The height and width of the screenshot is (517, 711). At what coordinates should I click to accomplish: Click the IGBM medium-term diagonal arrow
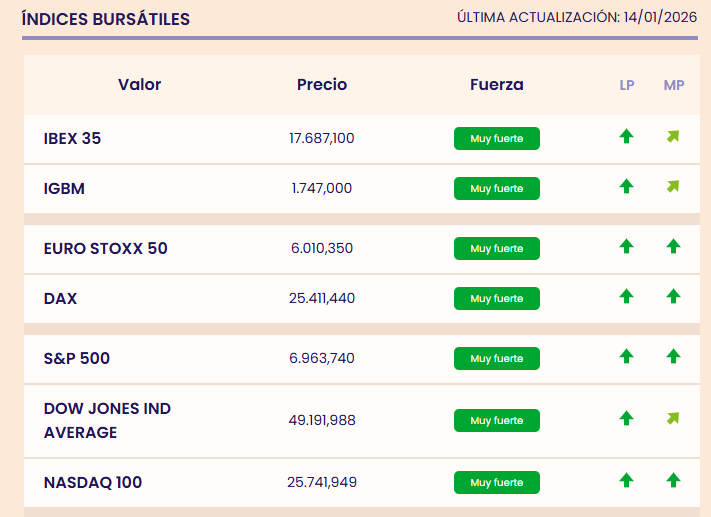click(x=673, y=186)
